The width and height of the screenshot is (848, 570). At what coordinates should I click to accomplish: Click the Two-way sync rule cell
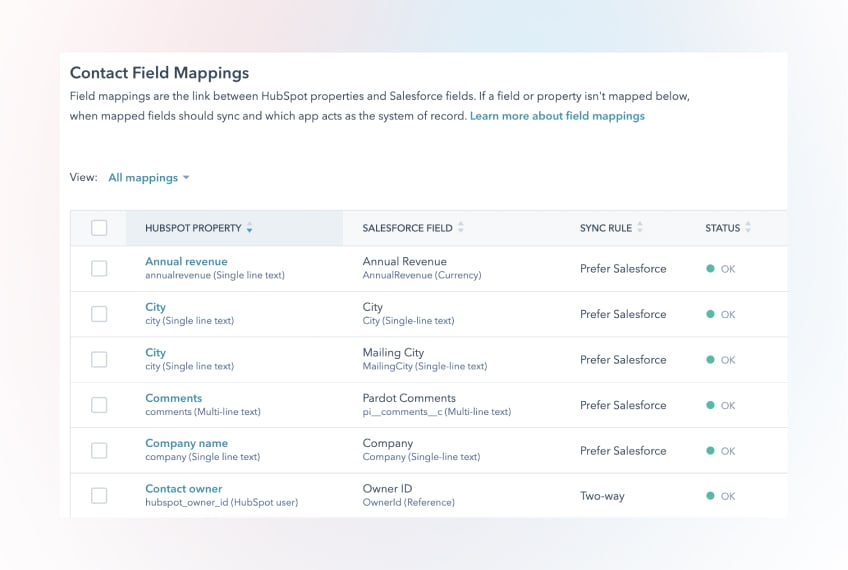[x=601, y=496]
